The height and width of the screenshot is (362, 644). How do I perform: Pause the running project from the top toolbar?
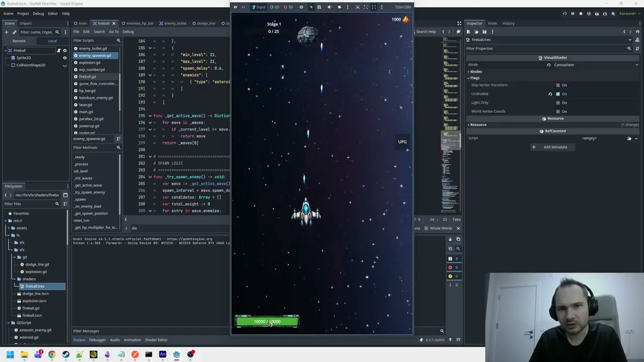pyautogui.click(x=573, y=14)
